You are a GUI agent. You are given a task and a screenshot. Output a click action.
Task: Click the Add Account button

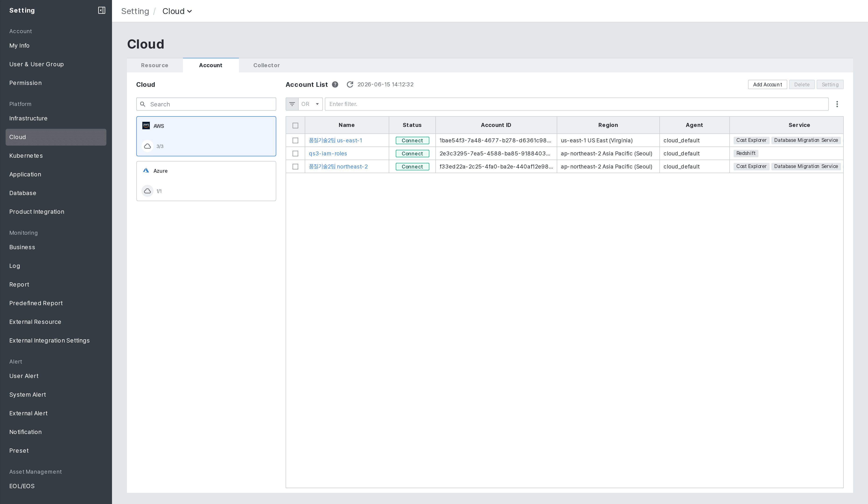point(767,84)
